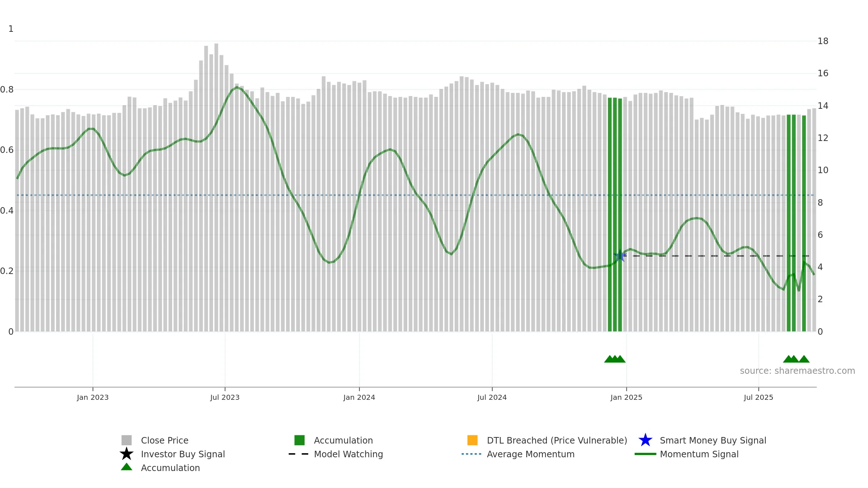Click the green accumulation bars near Jan 2025
The height and width of the screenshot is (488, 868).
pyautogui.click(x=615, y=214)
